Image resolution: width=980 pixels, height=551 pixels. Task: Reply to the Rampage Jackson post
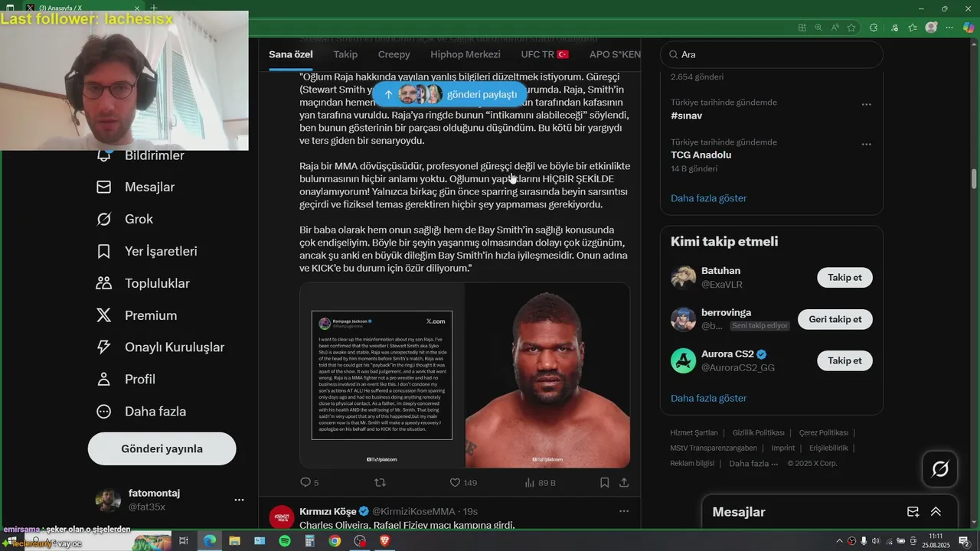305,482
